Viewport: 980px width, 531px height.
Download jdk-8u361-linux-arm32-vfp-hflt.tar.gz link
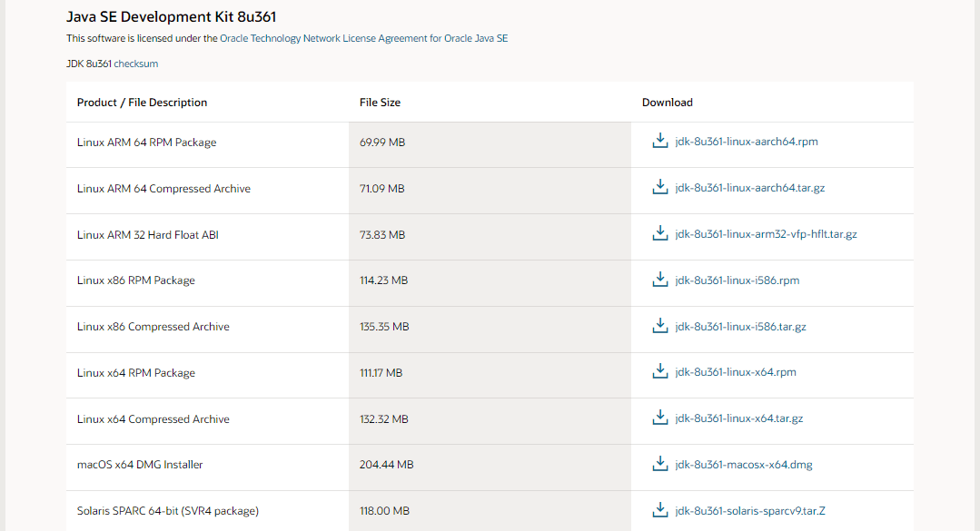click(766, 233)
